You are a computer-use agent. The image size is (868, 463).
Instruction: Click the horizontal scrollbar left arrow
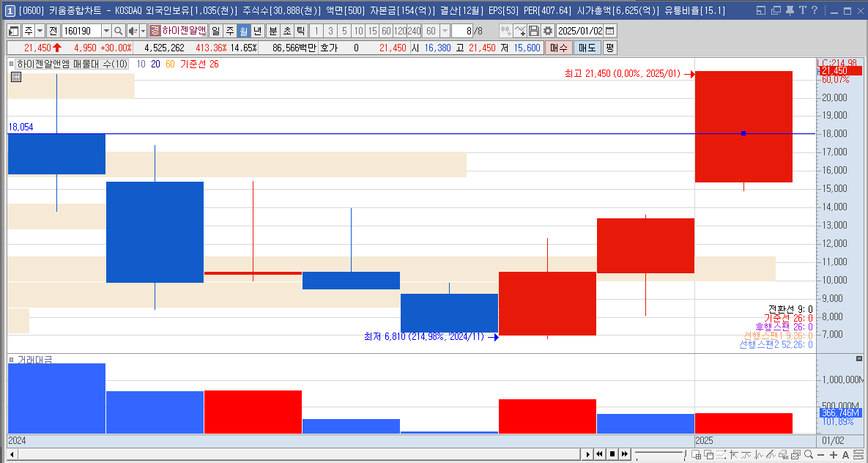point(12,455)
